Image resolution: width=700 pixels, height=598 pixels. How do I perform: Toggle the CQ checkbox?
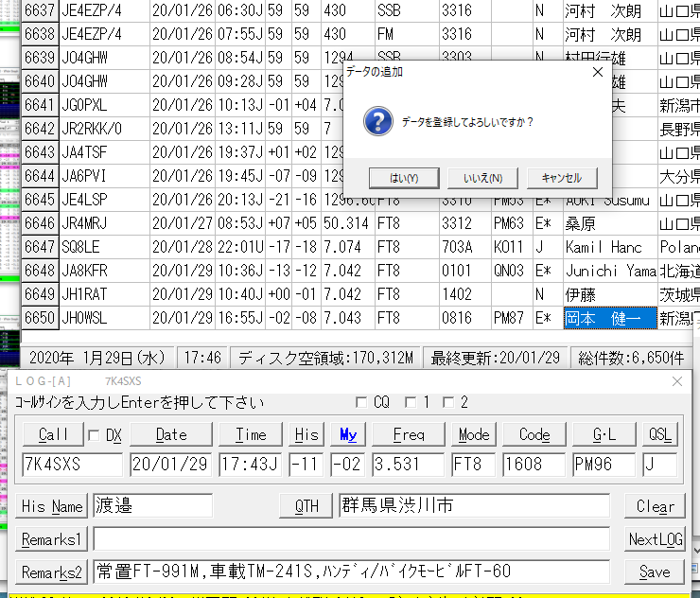pyautogui.click(x=361, y=402)
